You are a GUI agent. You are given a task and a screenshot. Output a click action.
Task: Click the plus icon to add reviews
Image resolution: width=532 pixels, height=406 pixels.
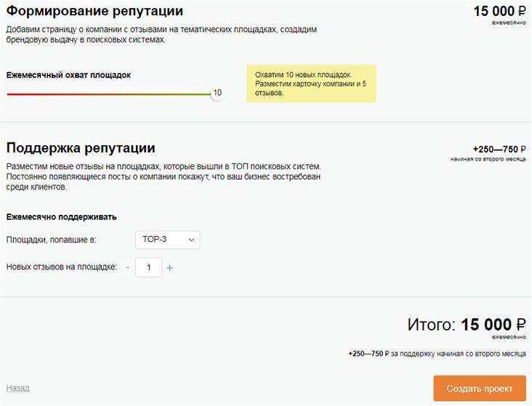click(170, 268)
